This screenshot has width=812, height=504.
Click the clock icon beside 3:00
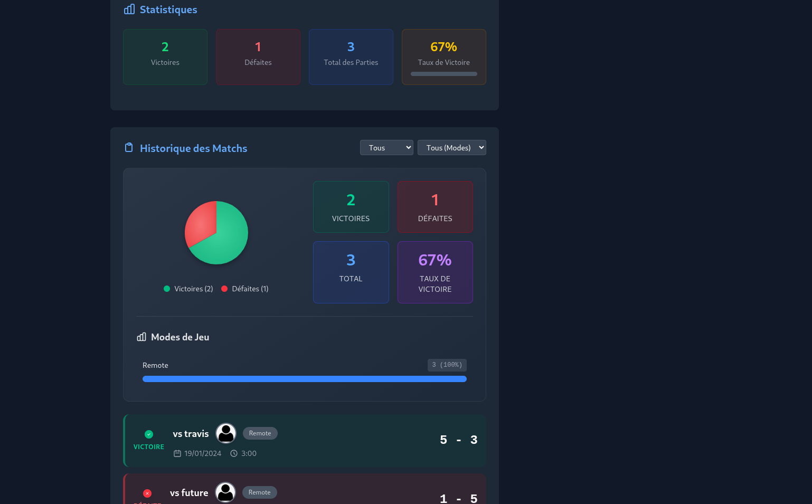(234, 453)
